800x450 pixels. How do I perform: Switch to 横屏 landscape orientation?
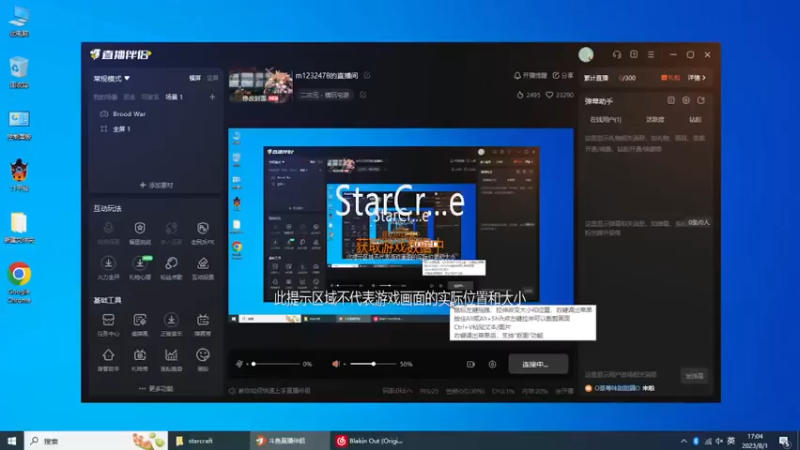pyautogui.click(x=195, y=78)
